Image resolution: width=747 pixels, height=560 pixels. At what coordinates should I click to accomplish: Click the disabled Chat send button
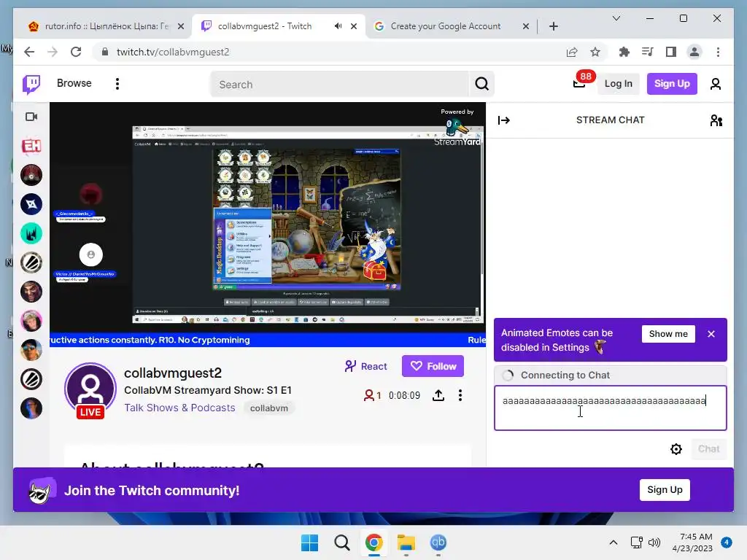[708, 449]
